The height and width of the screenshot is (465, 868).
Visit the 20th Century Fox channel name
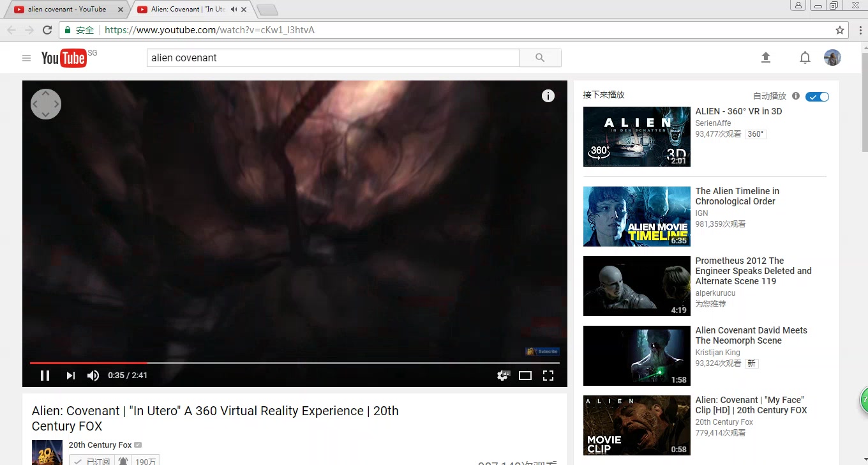tap(100, 445)
